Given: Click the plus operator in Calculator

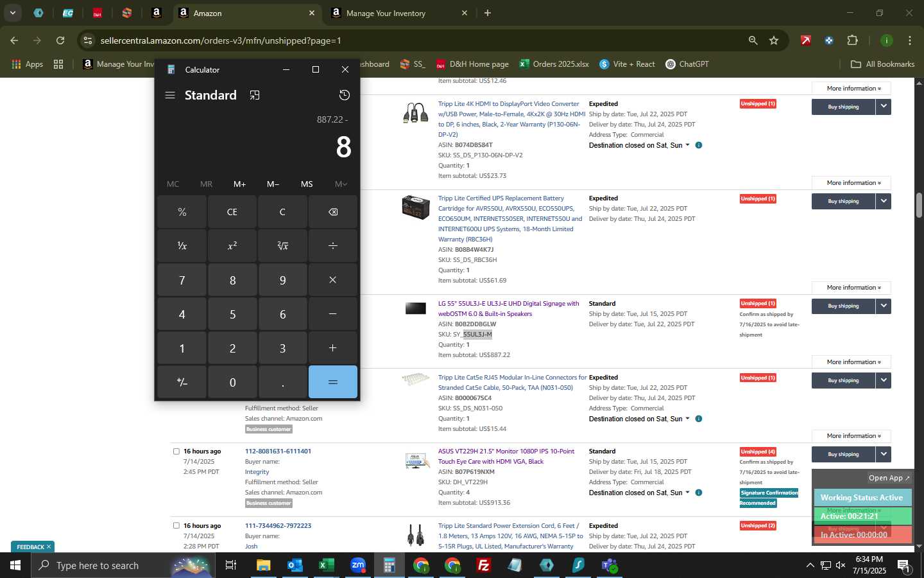Looking at the screenshot, I should pyautogui.click(x=332, y=348).
